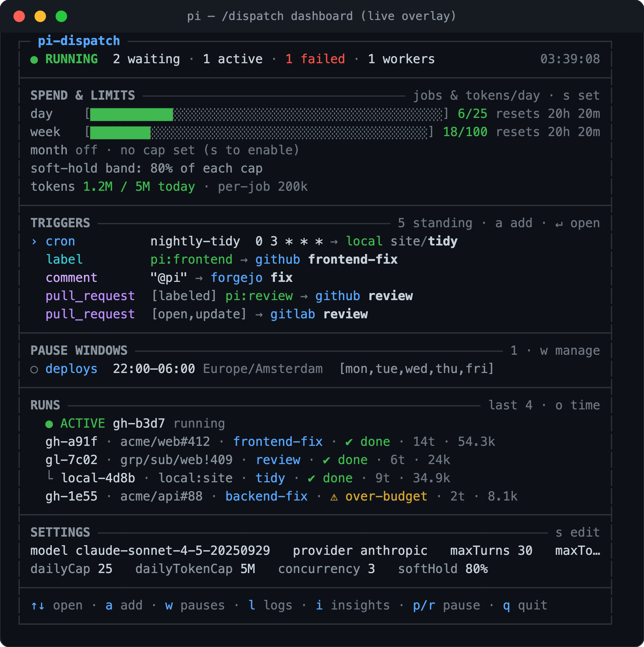Click the checkmark on local-4d8b run
The height and width of the screenshot is (647, 644).
[x=311, y=479]
